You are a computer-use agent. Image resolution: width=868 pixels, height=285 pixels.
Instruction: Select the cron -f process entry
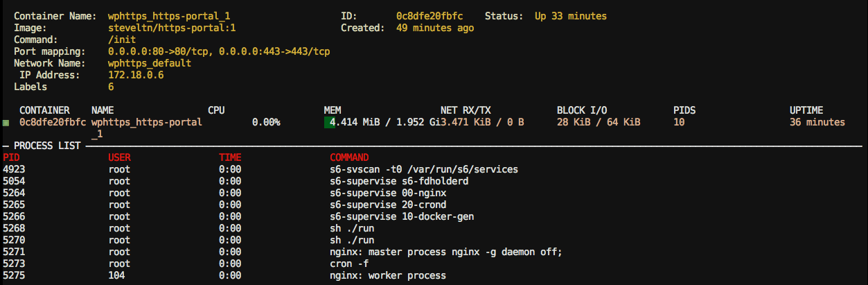coord(351,264)
